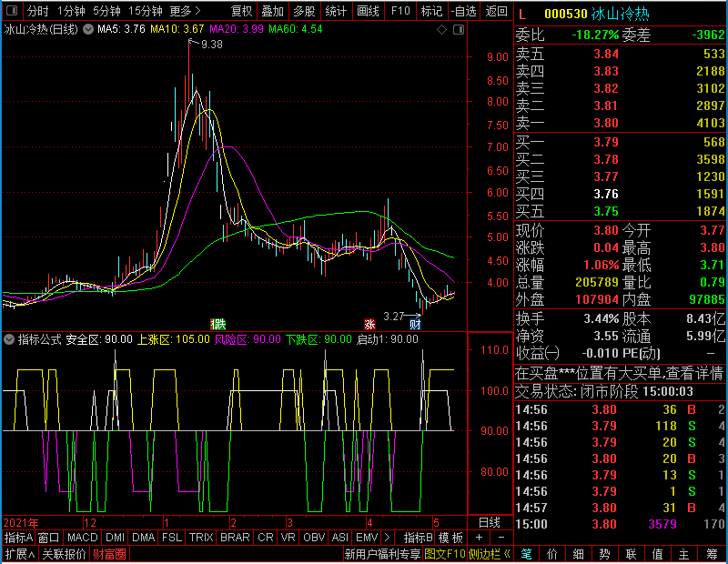Select the 值 value tab
Image resolution: width=728 pixels, height=564 pixels.
(x=657, y=554)
